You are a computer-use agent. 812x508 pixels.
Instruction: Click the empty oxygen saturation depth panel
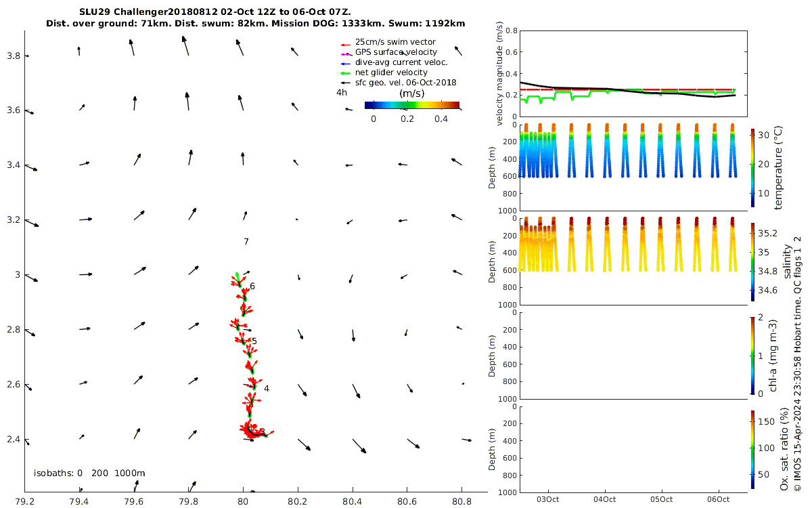[x=633, y=449]
